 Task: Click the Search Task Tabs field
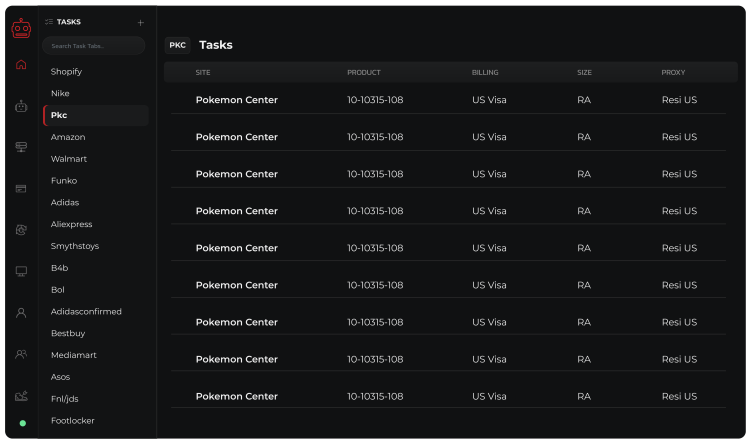(93, 46)
